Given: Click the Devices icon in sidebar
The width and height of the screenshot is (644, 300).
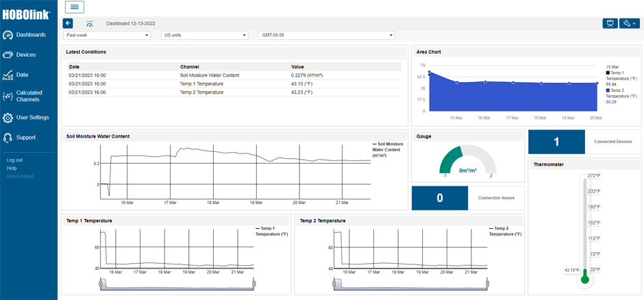Looking at the screenshot, I should tap(8, 55).
